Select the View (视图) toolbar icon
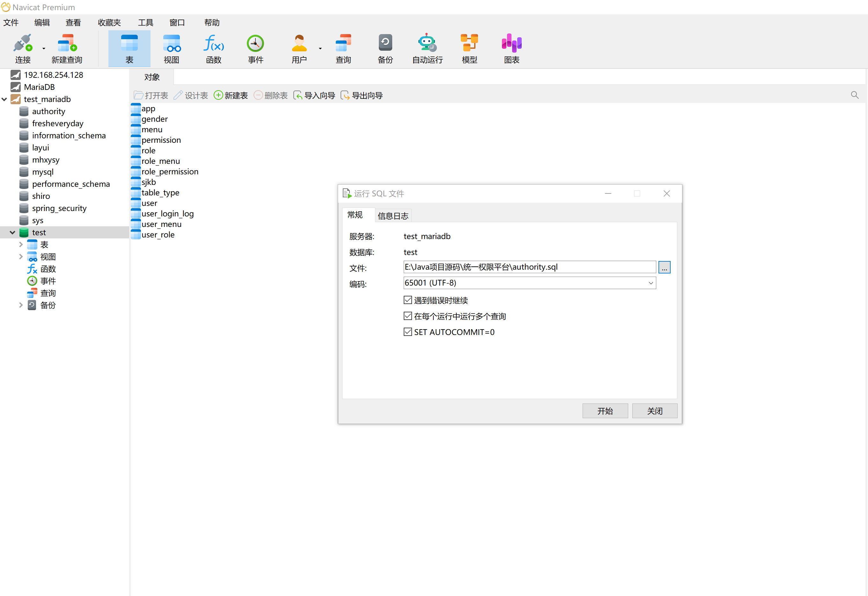This screenshot has width=868, height=596. [x=172, y=48]
